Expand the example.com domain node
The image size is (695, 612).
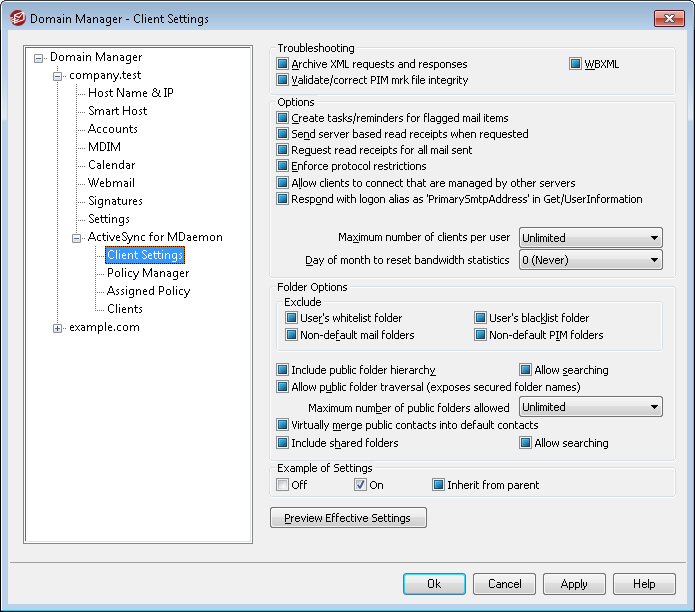click(57, 328)
